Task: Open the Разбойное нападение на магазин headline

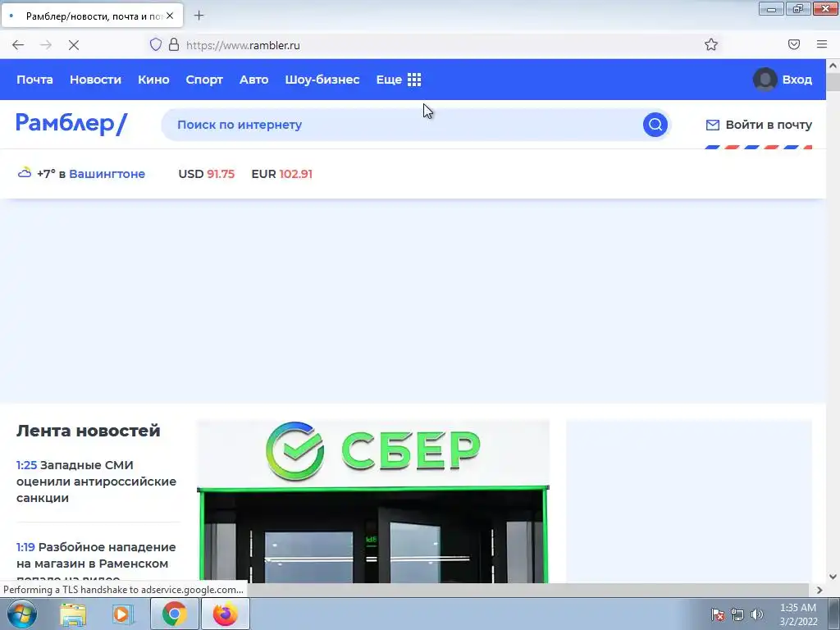Action: click(x=97, y=563)
